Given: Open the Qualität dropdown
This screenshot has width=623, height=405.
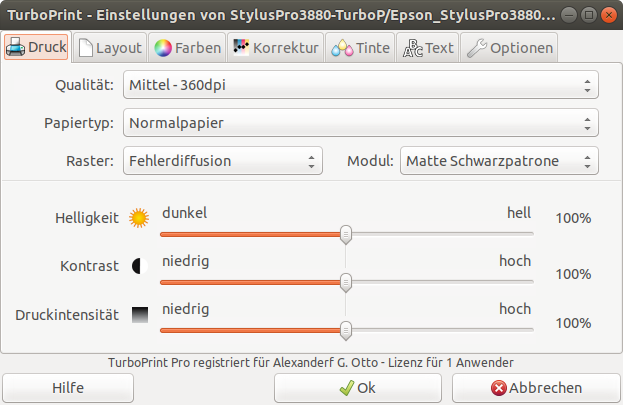Looking at the screenshot, I should [x=360, y=86].
